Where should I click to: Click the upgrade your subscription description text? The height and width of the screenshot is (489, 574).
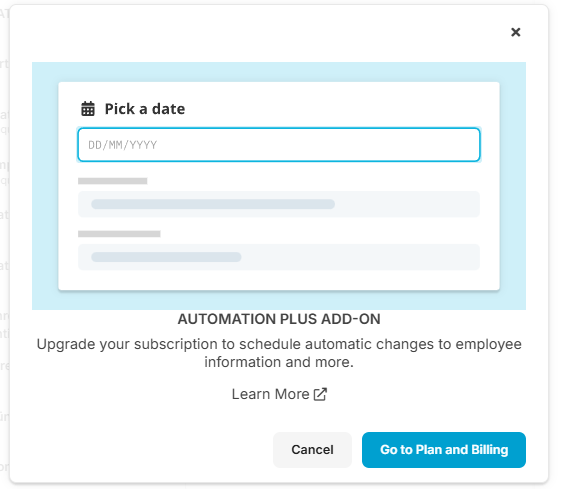tap(279, 353)
